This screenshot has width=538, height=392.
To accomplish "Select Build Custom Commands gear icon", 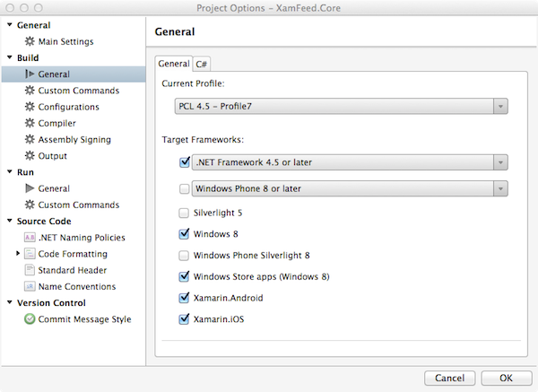I will click(30, 91).
